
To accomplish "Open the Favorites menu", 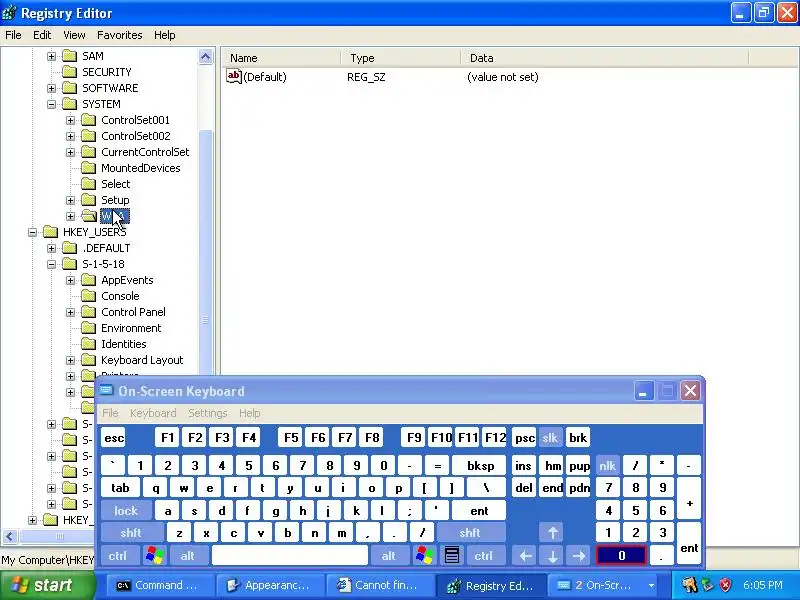I will point(119,35).
